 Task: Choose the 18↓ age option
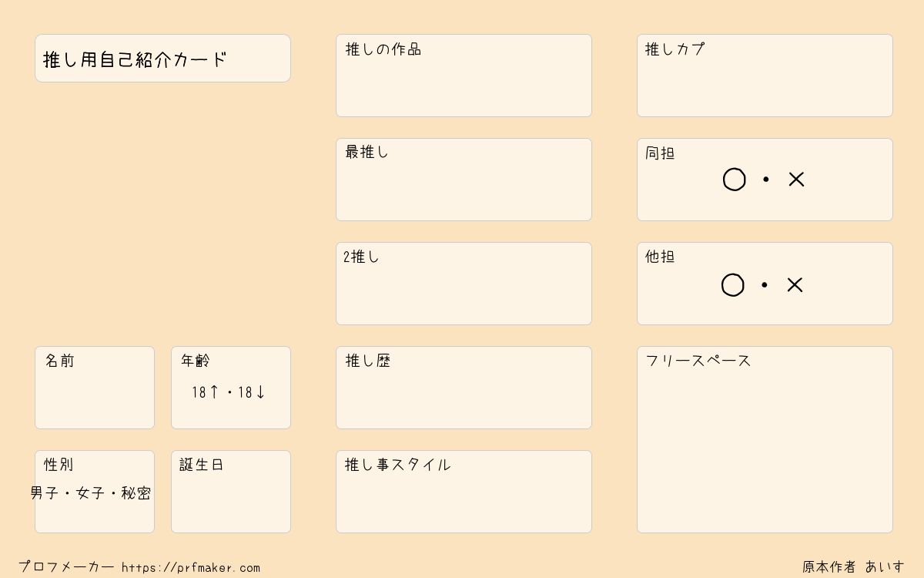tap(252, 392)
